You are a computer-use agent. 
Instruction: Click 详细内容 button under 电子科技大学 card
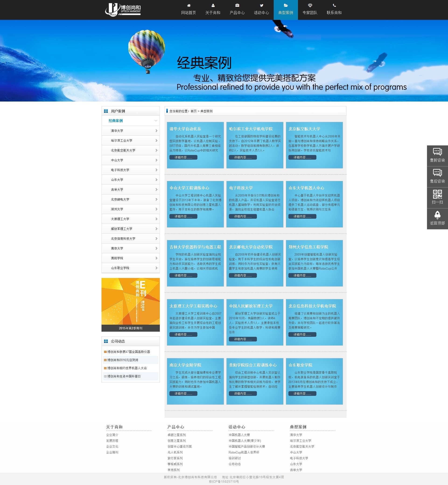click(243, 216)
